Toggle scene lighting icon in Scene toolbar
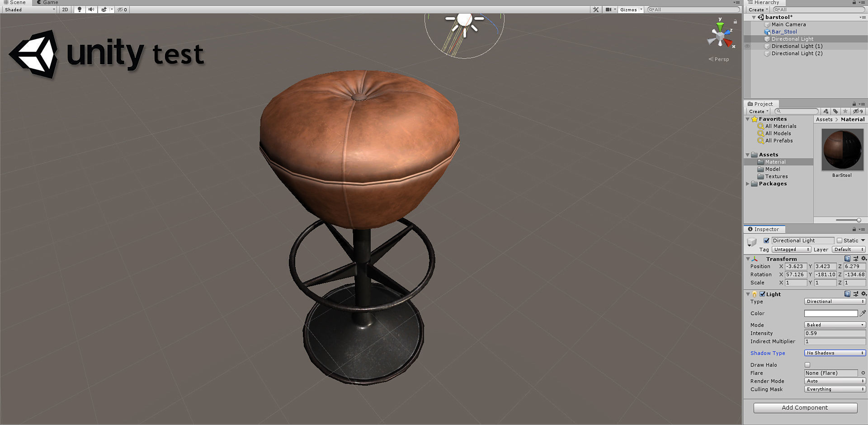The height and width of the screenshot is (425, 868). click(x=80, y=9)
